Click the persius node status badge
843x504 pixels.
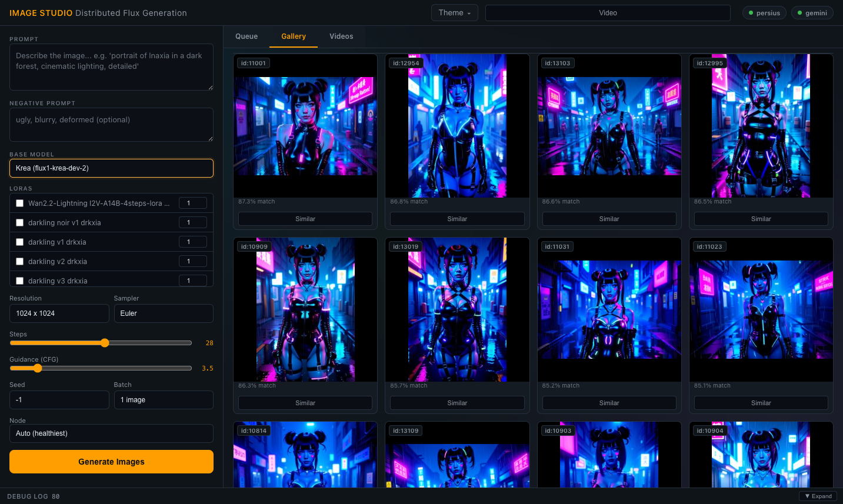pyautogui.click(x=764, y=12)
